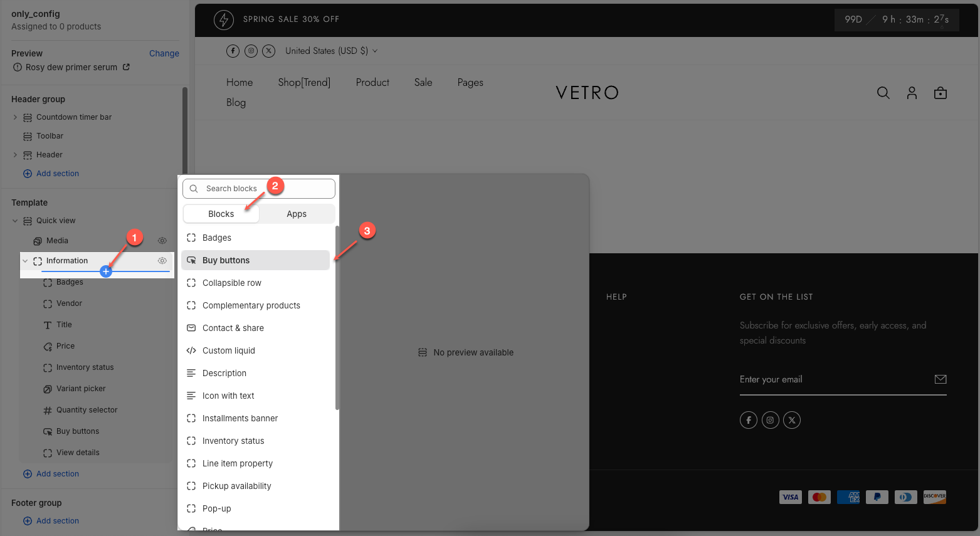
Task: Click the Facebook icon in top toolbar
Action: [x=233, y=51]
